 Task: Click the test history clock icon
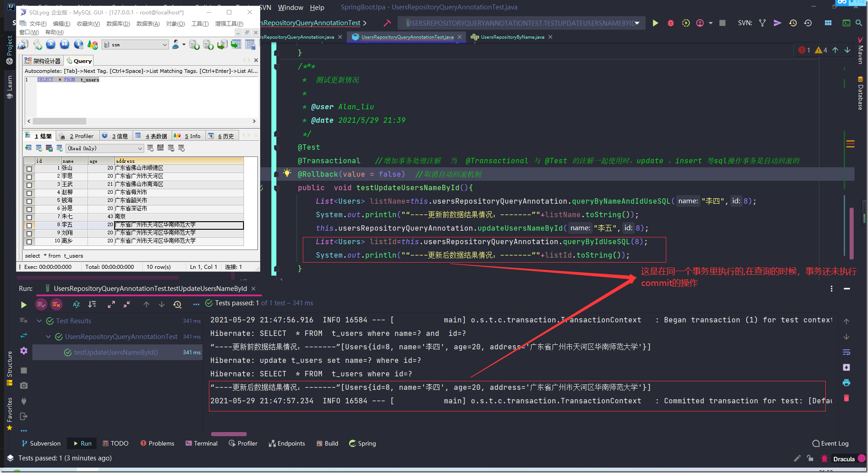[x=177, y=304]
